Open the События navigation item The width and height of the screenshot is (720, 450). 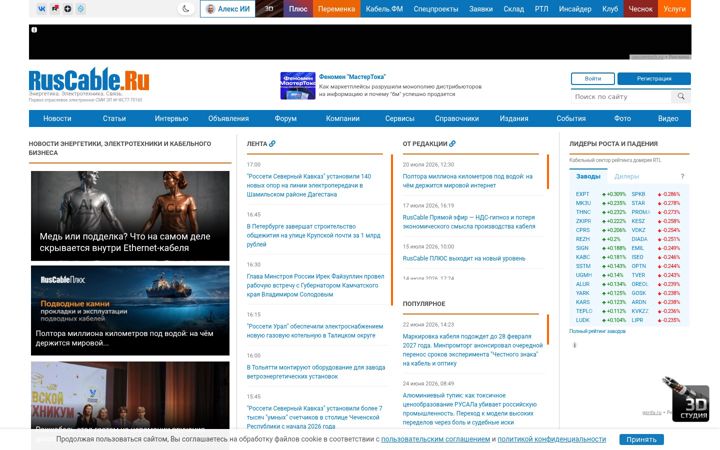[x=571, y=118]
